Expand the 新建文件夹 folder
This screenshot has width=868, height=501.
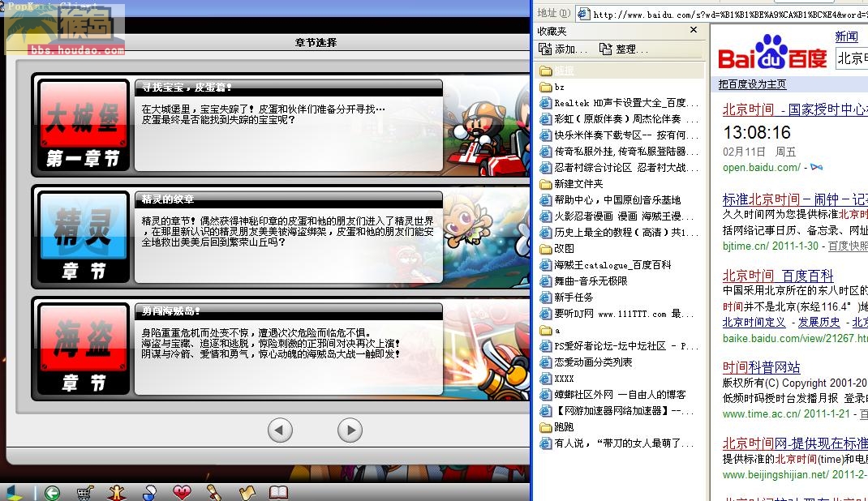[571, 183]
